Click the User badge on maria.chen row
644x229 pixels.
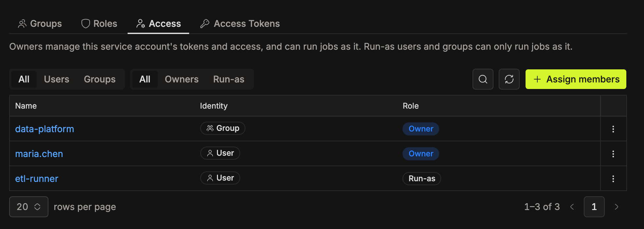coord(220,153)
